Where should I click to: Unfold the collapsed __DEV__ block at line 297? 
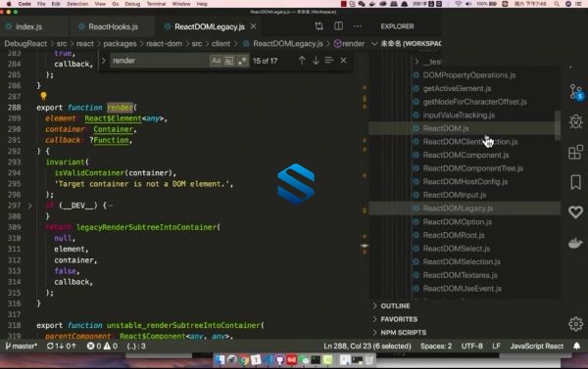coord(30,206)
